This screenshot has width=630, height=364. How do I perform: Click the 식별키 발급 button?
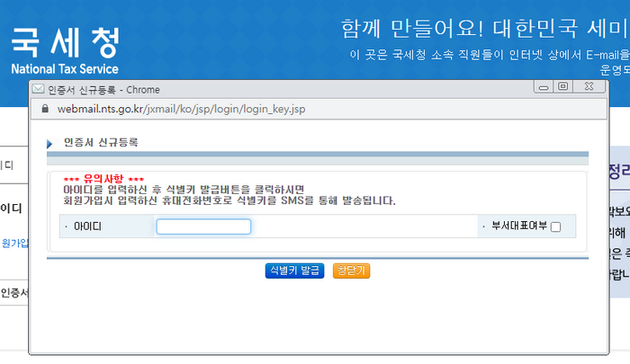294,271
